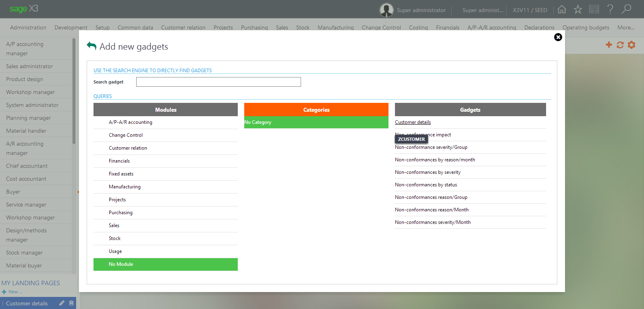Click the orange refresh icon
The height and width of the screenshot is (309, 644).
620,45
